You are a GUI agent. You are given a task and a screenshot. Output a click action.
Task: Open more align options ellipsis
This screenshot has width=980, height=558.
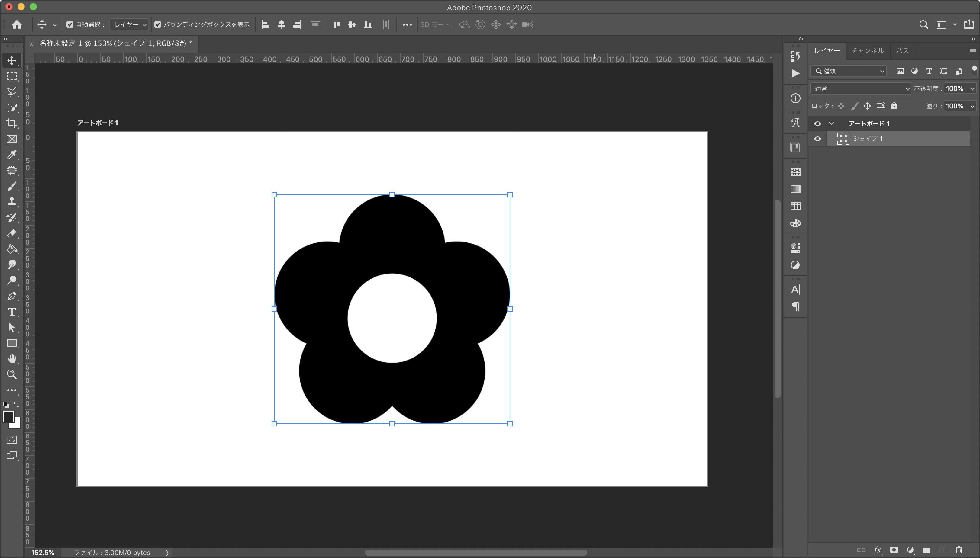pyautogui.click(x=407, y=24)
